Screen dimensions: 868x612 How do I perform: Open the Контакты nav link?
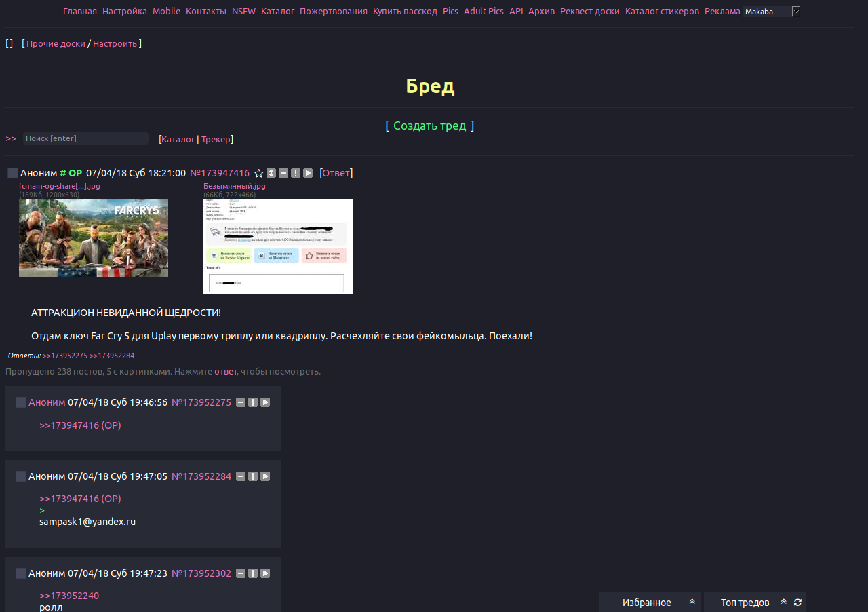tap(206, 12)
